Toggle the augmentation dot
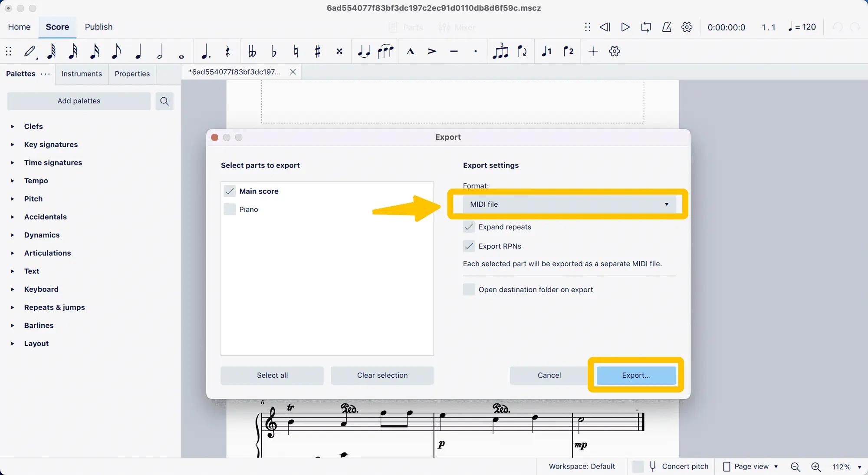The image size is (868, 475). click(x=206, y=51)
